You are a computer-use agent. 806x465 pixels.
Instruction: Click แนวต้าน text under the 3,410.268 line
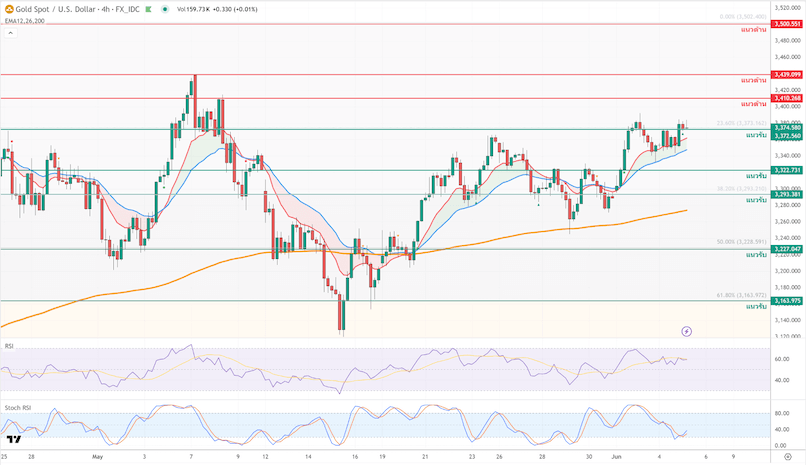point(754,104)
